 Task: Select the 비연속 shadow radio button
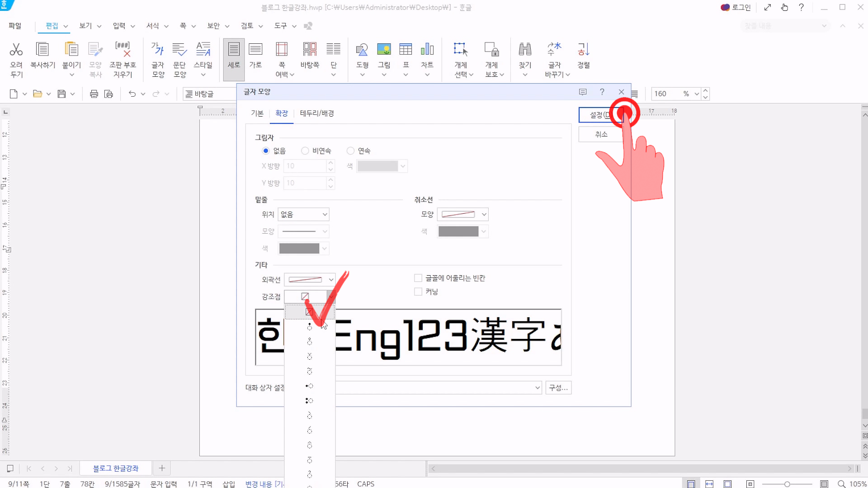[305, 151]
